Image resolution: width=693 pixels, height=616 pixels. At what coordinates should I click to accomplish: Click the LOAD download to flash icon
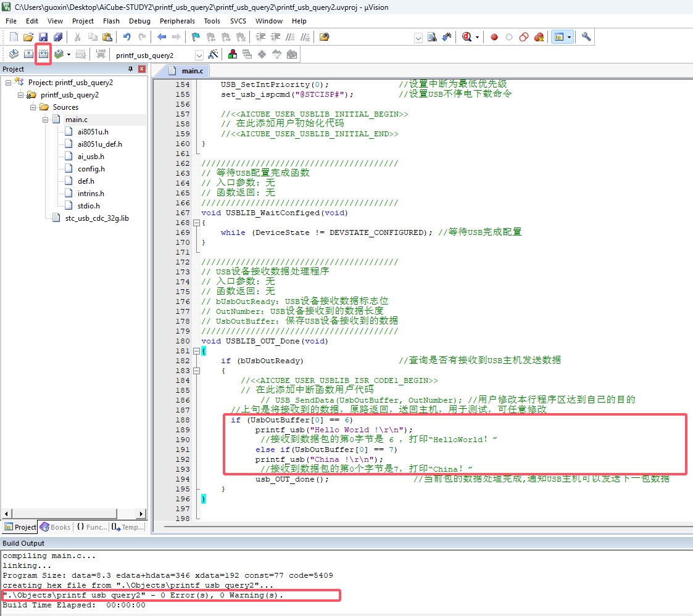coord(101,54)
